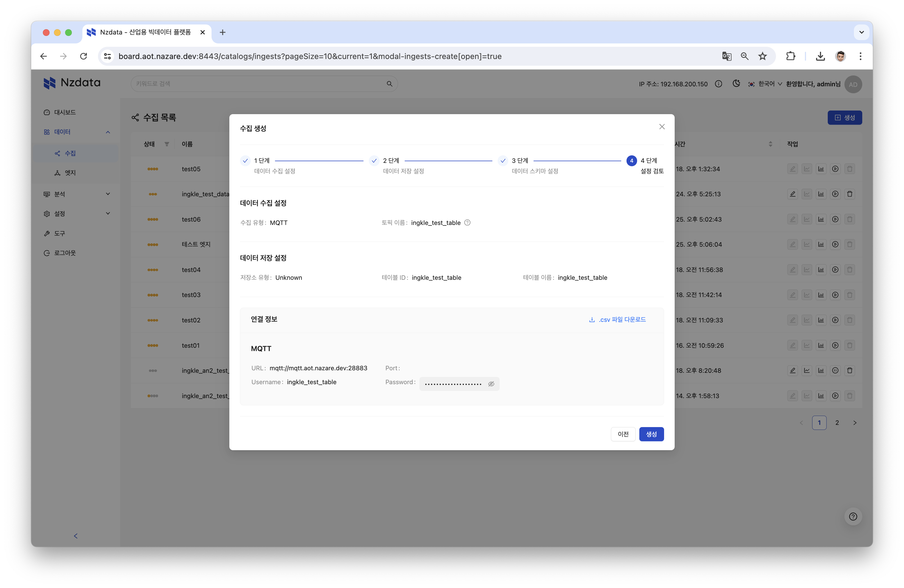
Task: Click the CSV 파일 다운로드 icon
Action: pos(590,319)
